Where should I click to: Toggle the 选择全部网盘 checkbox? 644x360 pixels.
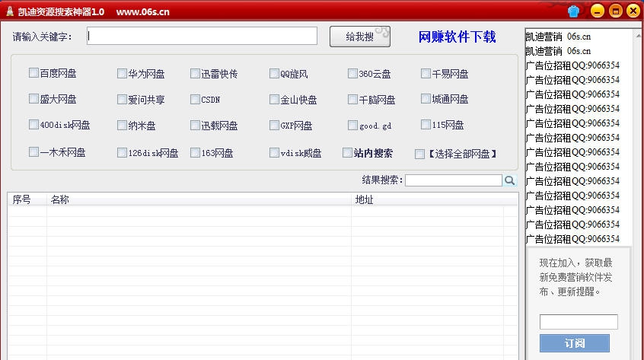(419, 154)
